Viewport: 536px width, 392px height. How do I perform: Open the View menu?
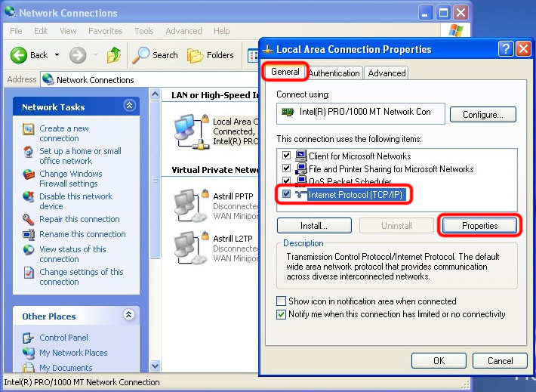[x=68, y=31]
